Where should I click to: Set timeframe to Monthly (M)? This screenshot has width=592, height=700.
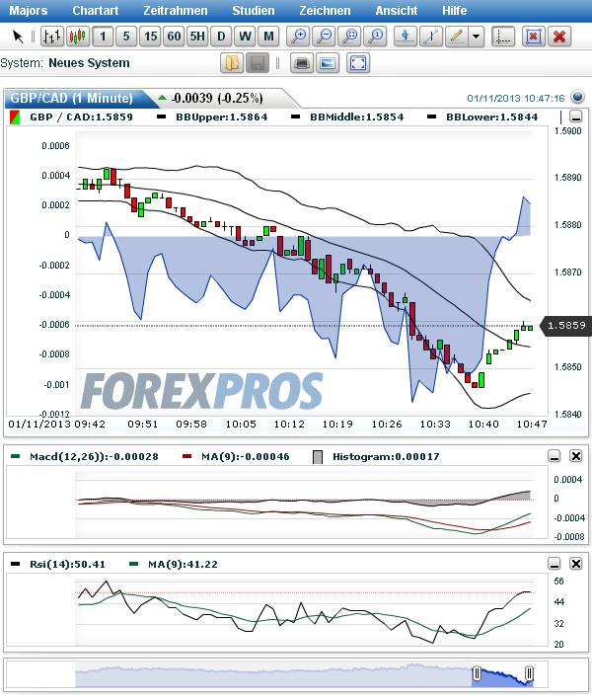268,37
